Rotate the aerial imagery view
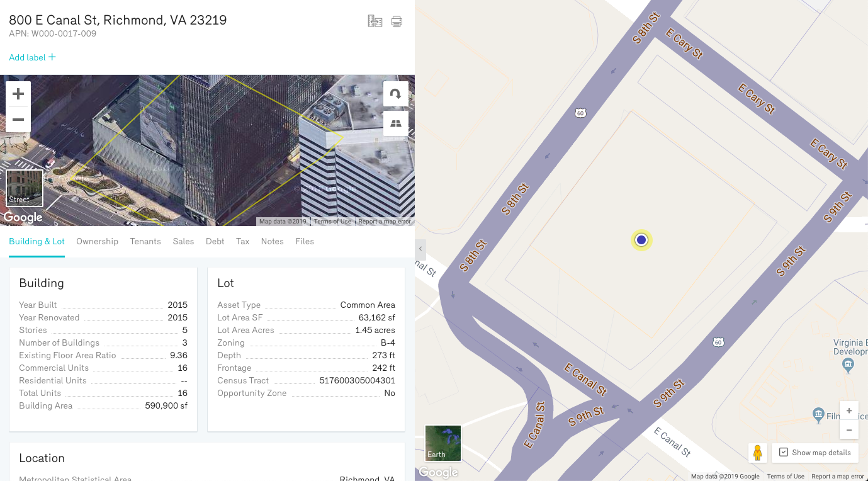Viewport: 868px width, 481px height. [396, 94]
